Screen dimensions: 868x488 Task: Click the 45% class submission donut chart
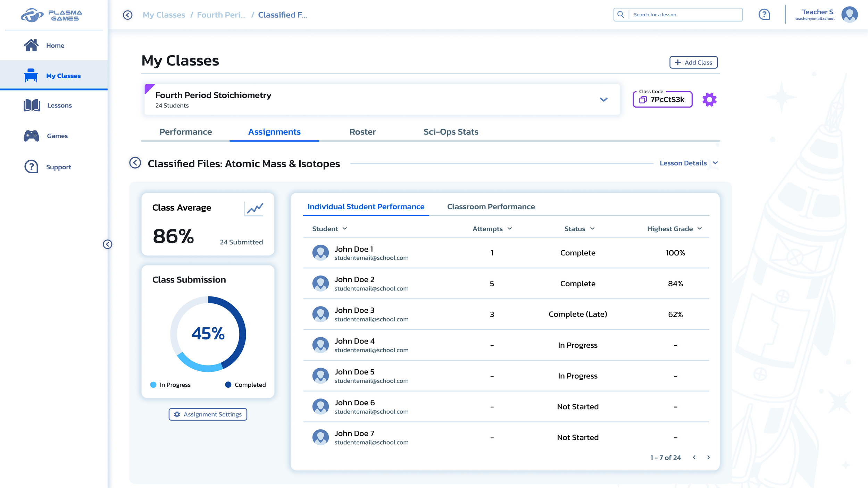208,334
